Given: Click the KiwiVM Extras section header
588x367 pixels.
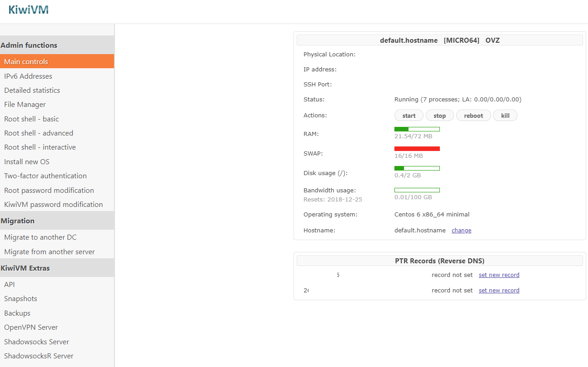Looking at the screenshot, I should (57, 268).
